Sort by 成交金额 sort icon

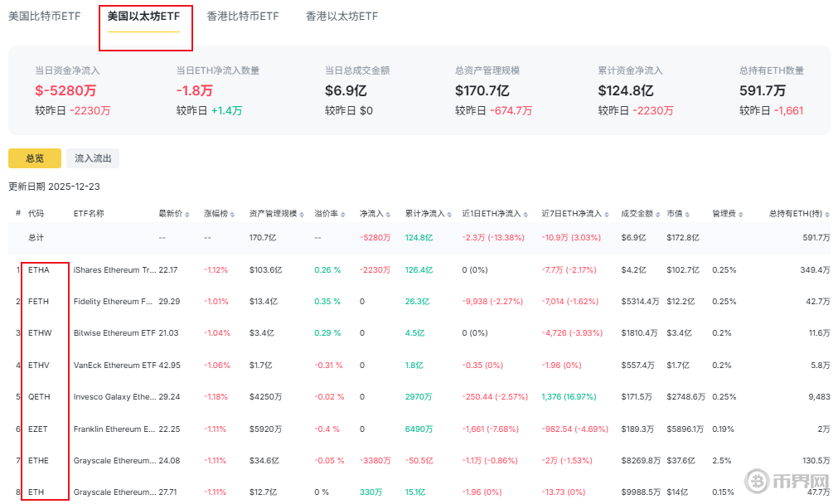[657, 214]
